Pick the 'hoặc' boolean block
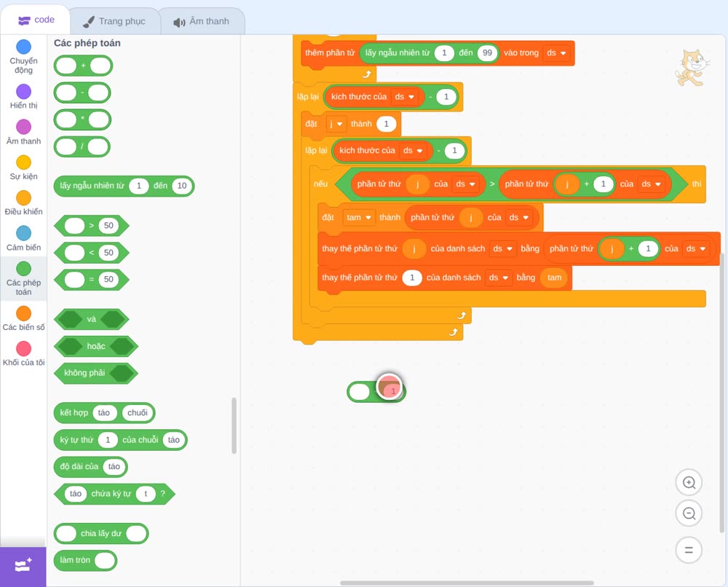The height and width of the screenshot is (587, 728). (96, 347)
